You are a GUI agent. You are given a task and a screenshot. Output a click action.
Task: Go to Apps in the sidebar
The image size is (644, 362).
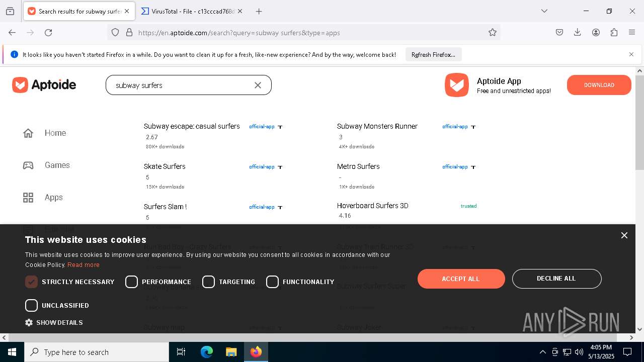coord(54,198)
